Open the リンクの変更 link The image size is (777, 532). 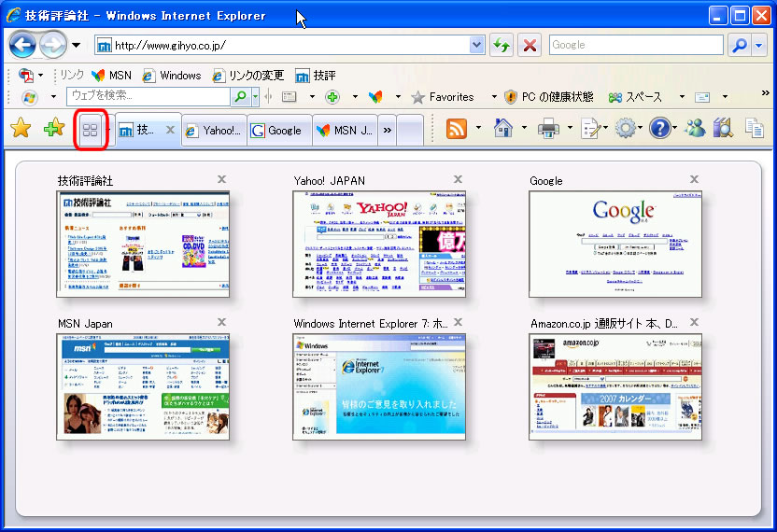coord(247,76)
